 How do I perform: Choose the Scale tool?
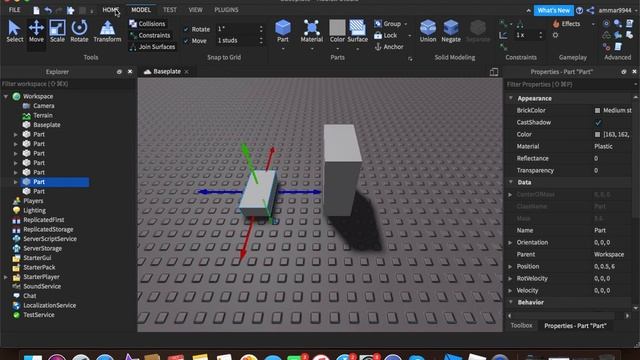(x=57, y=31)
